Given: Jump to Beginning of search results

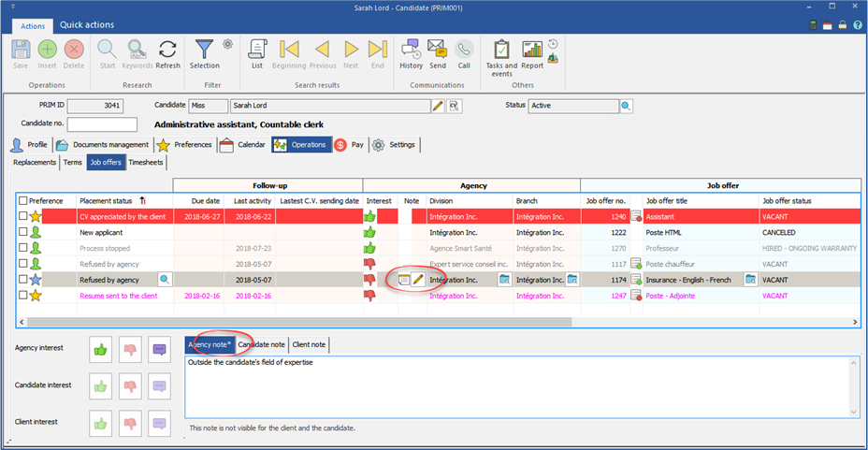Looking at the screenshot, I should click(289, 50).
